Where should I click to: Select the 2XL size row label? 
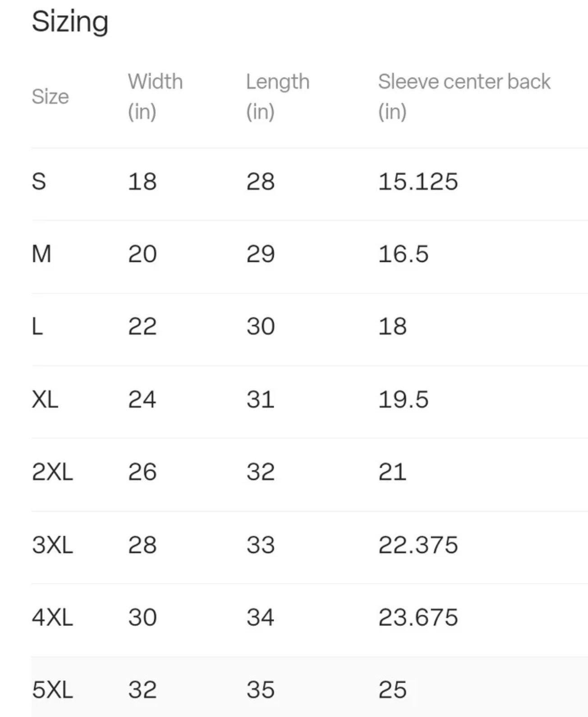coord(52,472)
